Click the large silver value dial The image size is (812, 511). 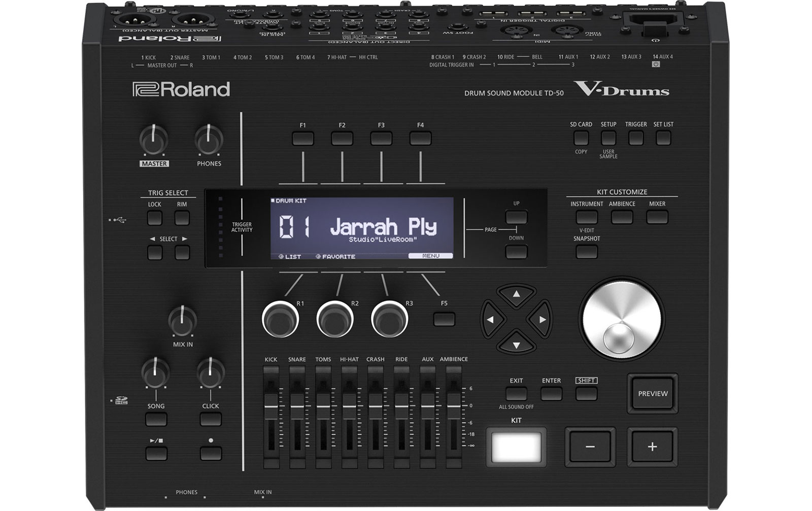[x=621, y=320]
